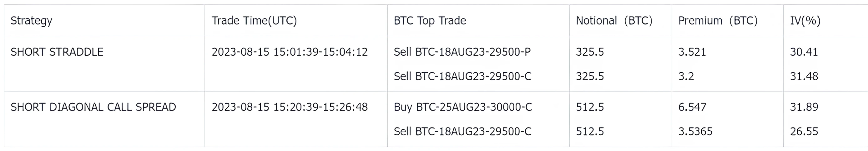
Task: Click the 3.2 premium value
Action: click(686, 76)
